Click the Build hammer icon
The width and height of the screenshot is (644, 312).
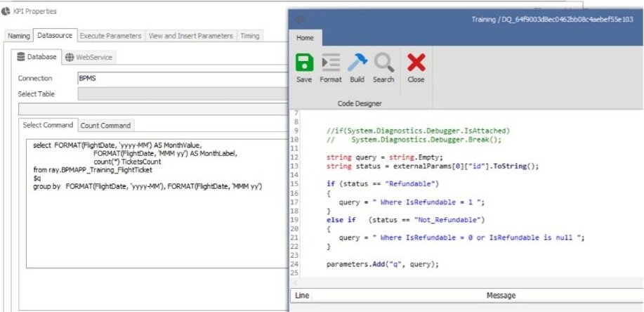357,63
